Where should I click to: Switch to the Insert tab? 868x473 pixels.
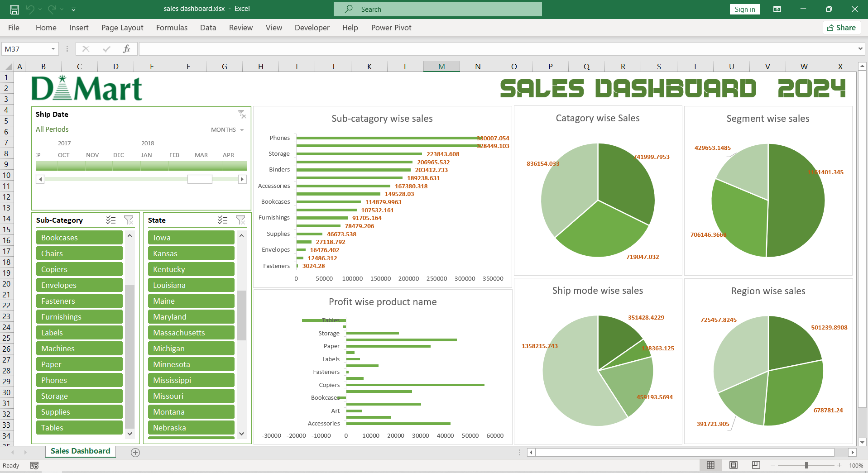click(79, 28)
